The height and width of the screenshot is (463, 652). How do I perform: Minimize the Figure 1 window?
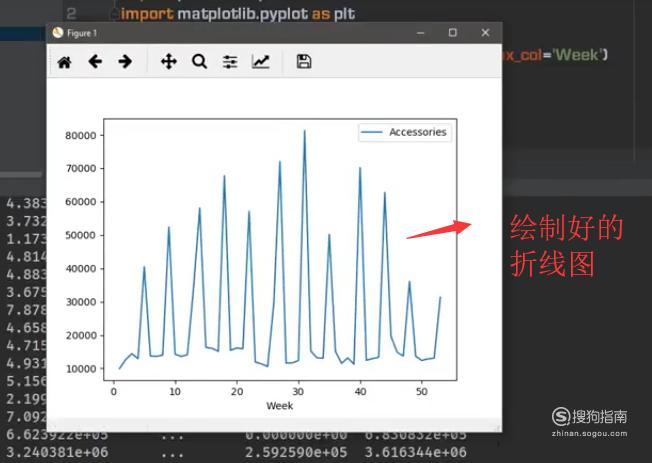(x=420, y=33)
